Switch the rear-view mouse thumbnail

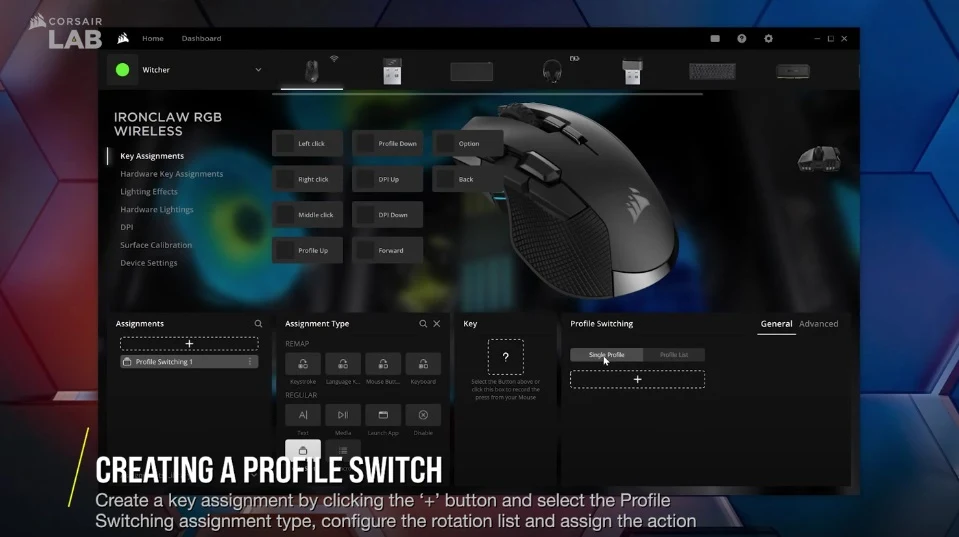[x=819, y=159]
